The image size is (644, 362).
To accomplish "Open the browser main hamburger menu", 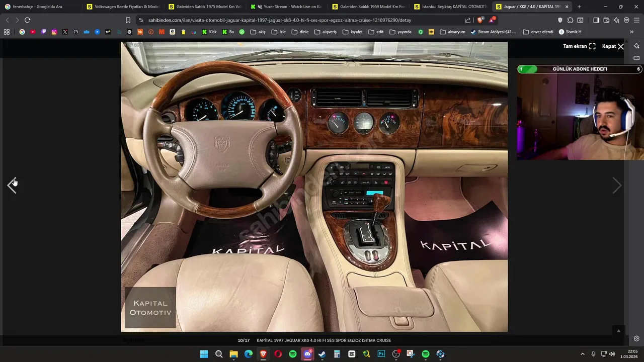I will pyautogui.click(x=636, y=20).
